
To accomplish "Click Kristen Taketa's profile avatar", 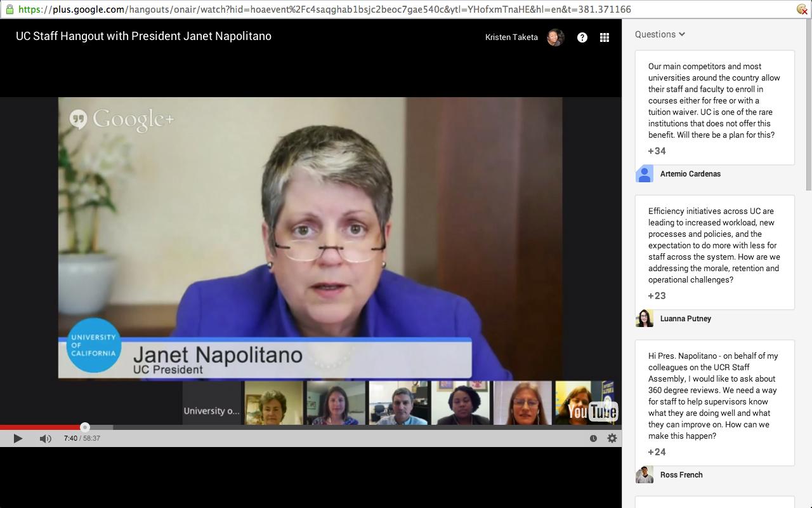I will [x=555, y=37].
